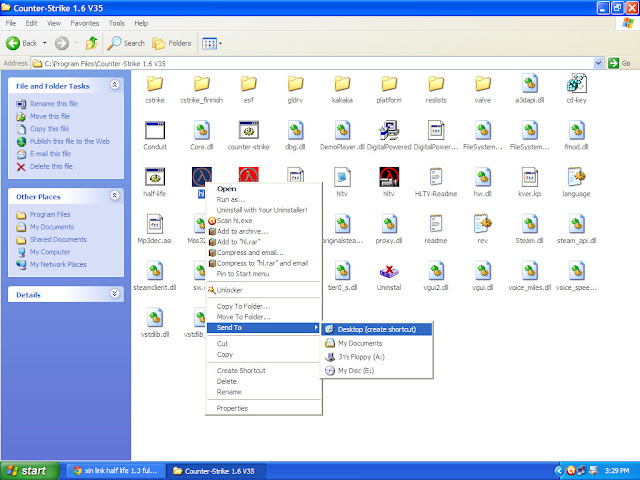This screenshot has height=480, width=640.
Task: Choose Desktop (create shortcut) in submenu
Action: pyautogui.click(x=377, y=329)
